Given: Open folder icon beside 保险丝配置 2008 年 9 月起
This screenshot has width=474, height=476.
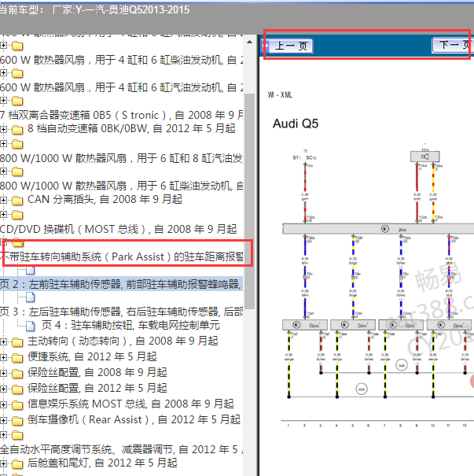Looking at the screenshot, I should [17, 374].
